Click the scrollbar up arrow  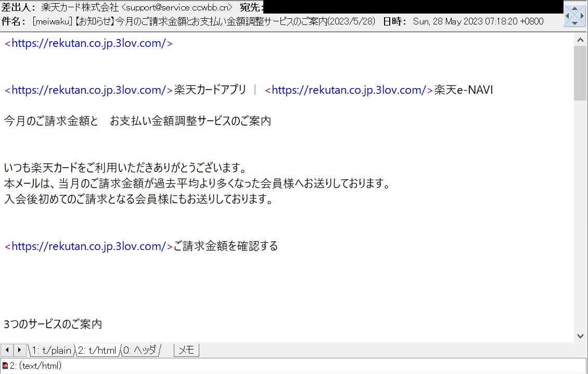pyautogui.click(x=580, y=40)
